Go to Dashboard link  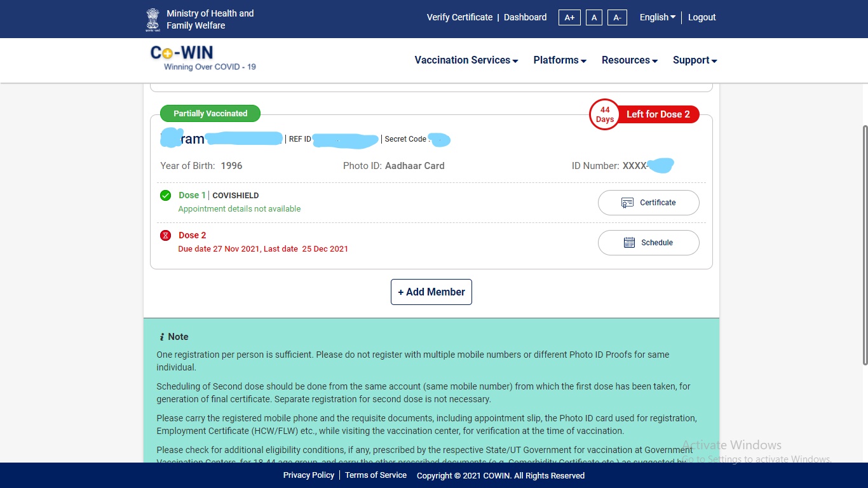(x=525, y=17)
